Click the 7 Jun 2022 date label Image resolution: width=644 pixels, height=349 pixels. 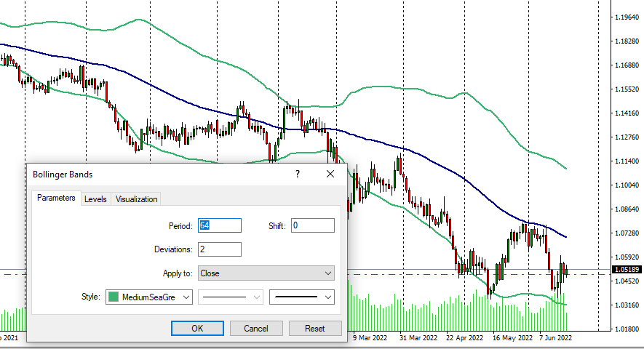(555, 338)
